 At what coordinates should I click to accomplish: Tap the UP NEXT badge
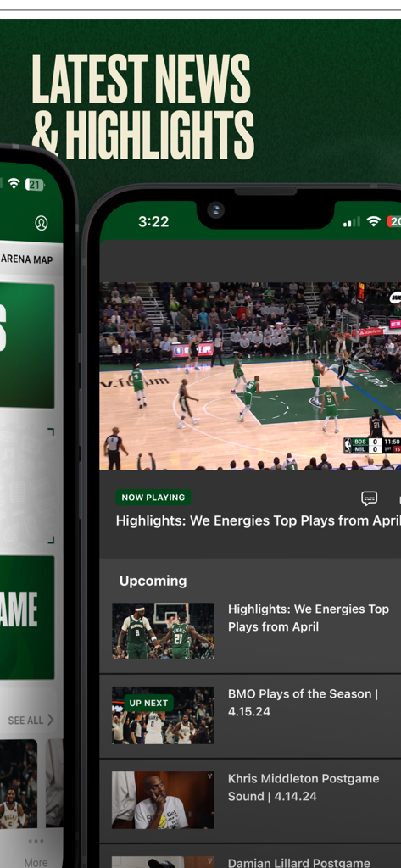[x=148, y=703]
